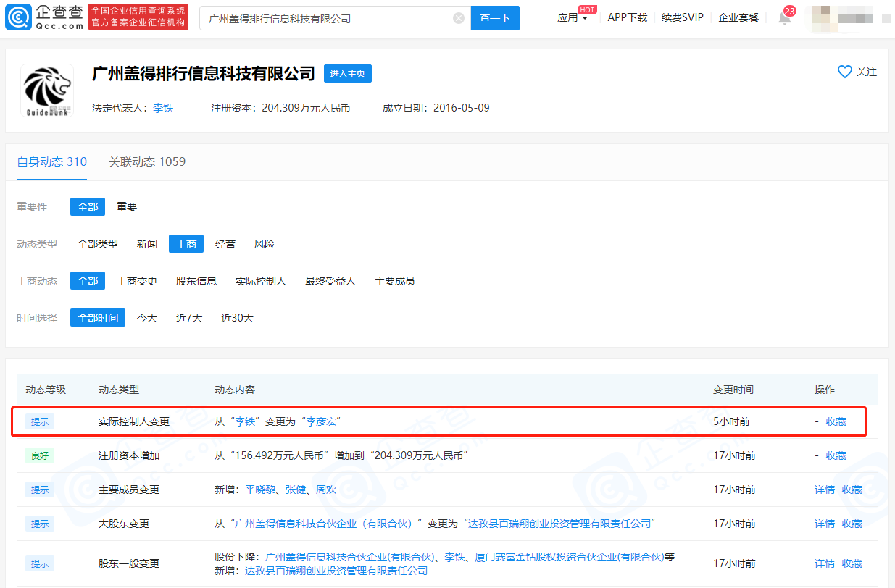The height and width of the screenshot is (588, 895).
Task: Click 5小时前 timestamp cell
Action: pos(731,421)
